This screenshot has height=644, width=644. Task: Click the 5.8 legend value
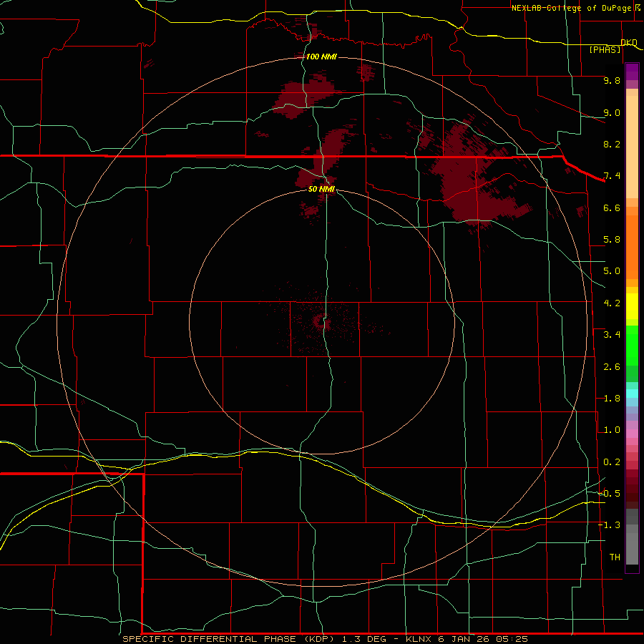[x=612, y=240]
